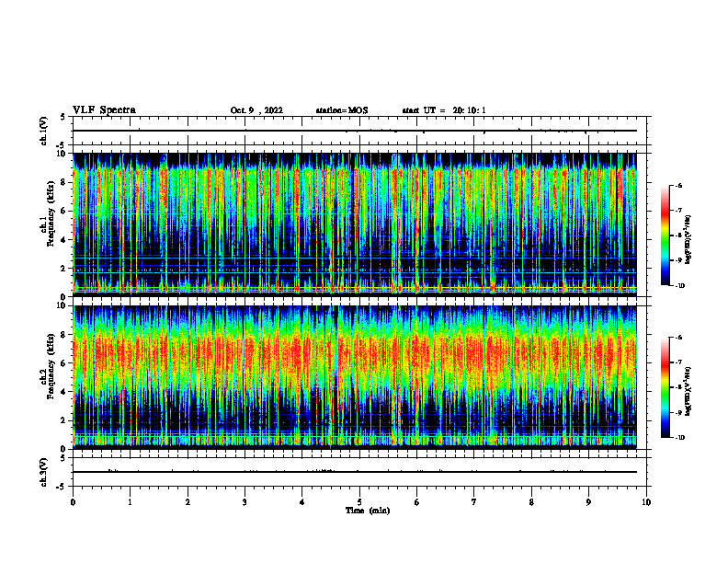Click the "start UT = 20:10: 1" header text
This screenshot has width=728, height=563.
444,110
